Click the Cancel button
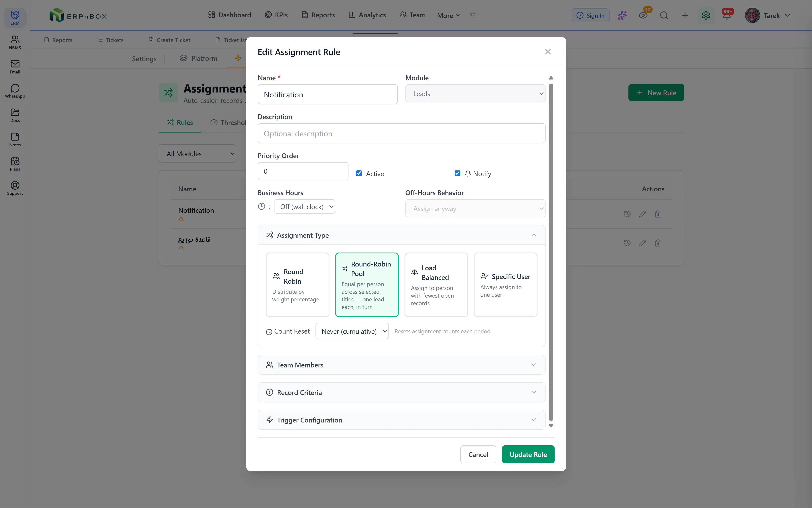Image resolution: width=812 pixels, height=508 pixels. coord(478,455)
